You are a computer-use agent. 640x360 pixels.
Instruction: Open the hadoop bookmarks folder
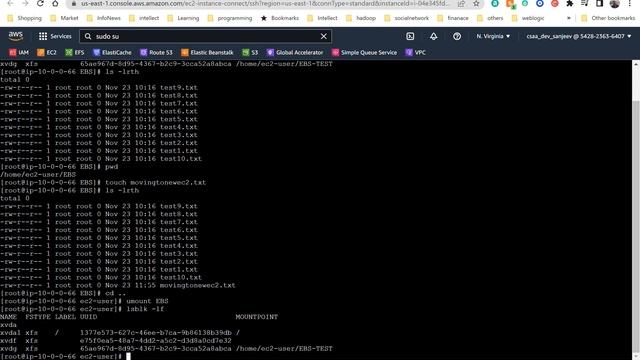pos(361,18)
